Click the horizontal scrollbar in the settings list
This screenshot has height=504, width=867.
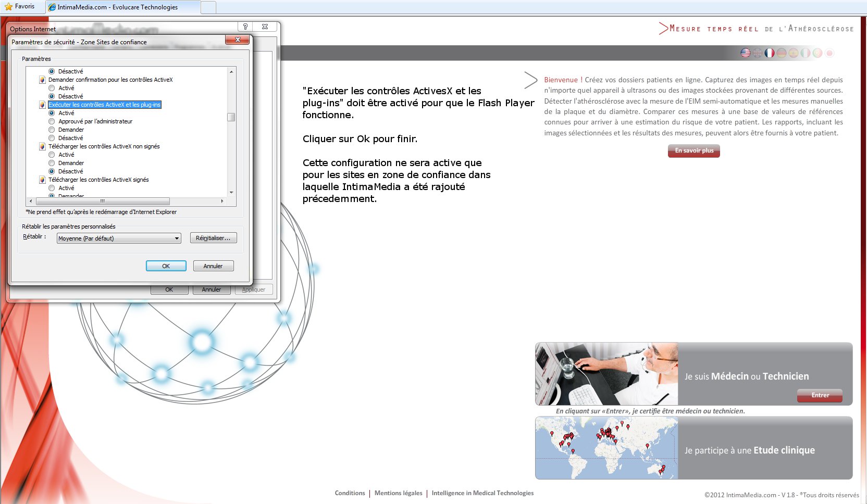[x=102, y=201]
